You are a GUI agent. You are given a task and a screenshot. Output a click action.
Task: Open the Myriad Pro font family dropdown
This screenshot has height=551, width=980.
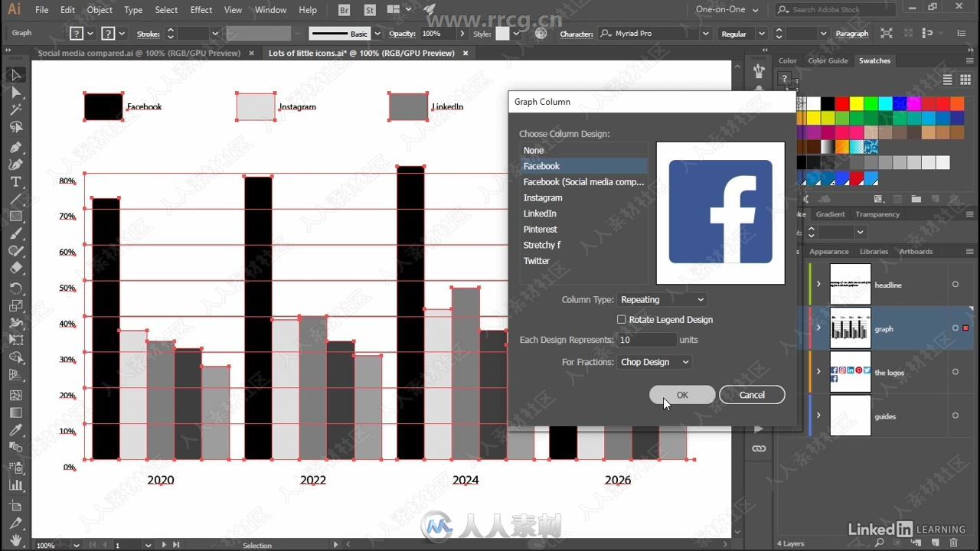pos(706,34)
